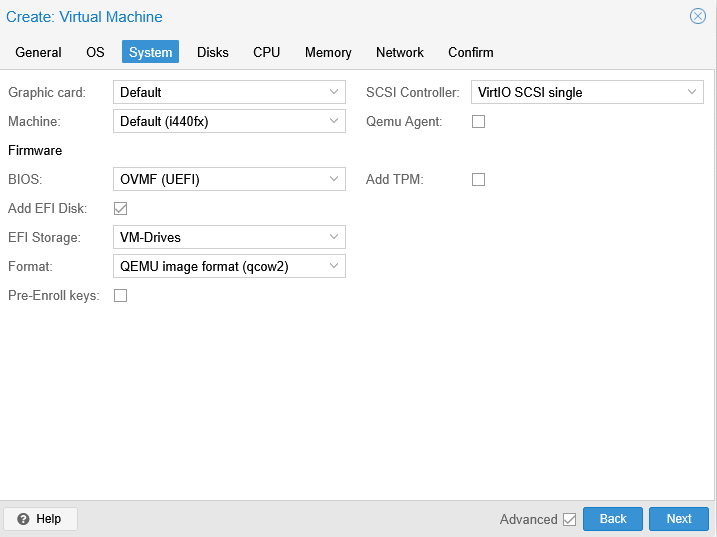Toggle the Pre-Enroll keys checkbox
The height and width of the screenshot is (537, 717).
pyautogui.click(x=120, y=295)
